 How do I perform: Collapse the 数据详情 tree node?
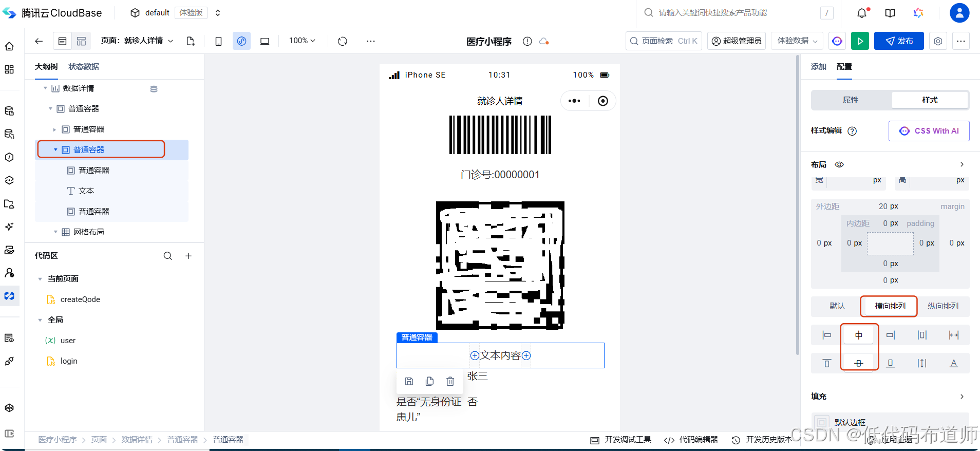pyautogui.click(x=45, y=88)
